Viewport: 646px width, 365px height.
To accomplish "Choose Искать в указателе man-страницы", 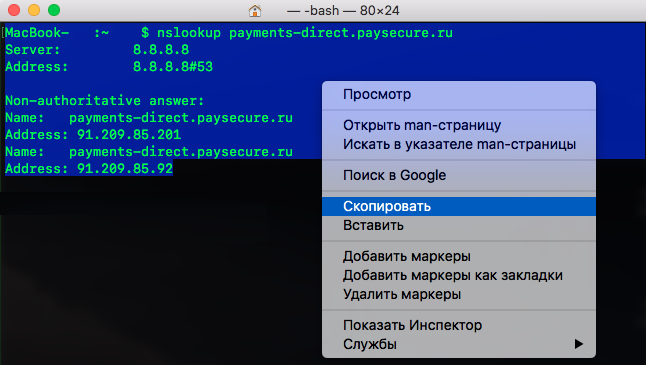I will tap(459, 144).
